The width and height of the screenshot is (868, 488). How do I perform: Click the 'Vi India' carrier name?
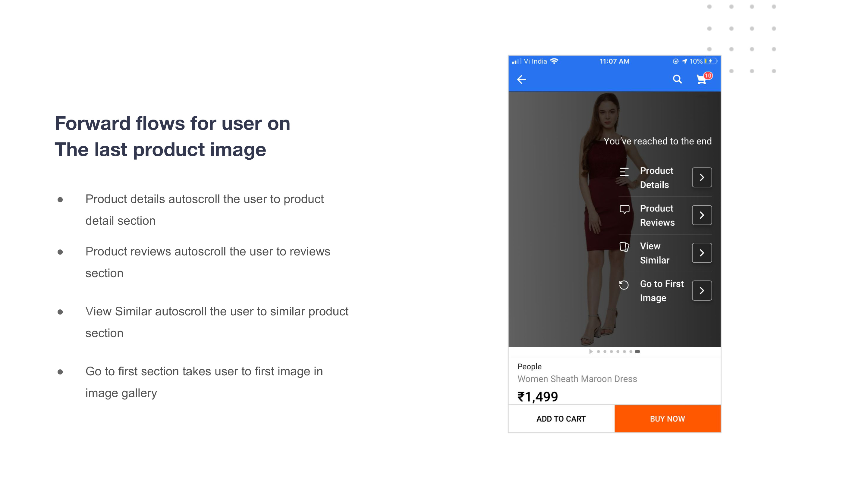[535, 61]
